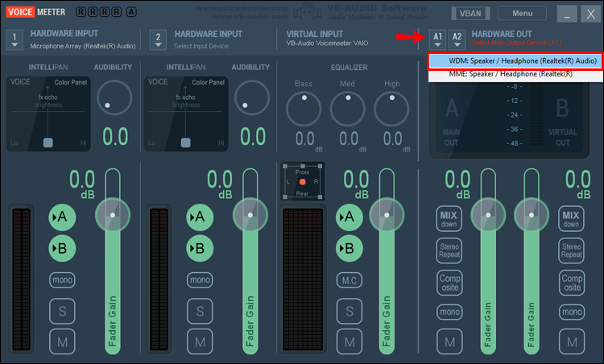Screen dimensions: 604x364
Task: Enable mono on main out A
Action: (449, 312)
